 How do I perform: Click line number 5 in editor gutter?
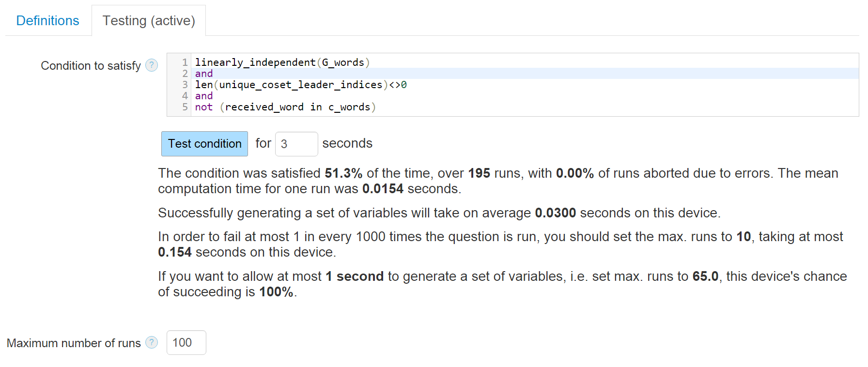[x=185, y=107]
